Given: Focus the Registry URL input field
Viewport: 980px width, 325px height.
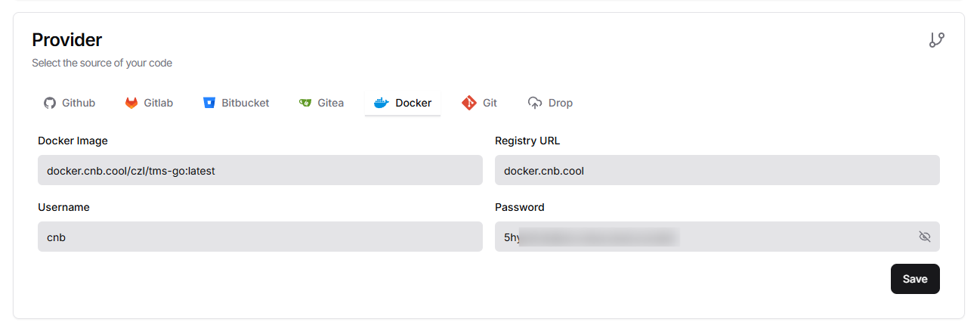Looking at the screenshot, I should (x=717, y=170).
